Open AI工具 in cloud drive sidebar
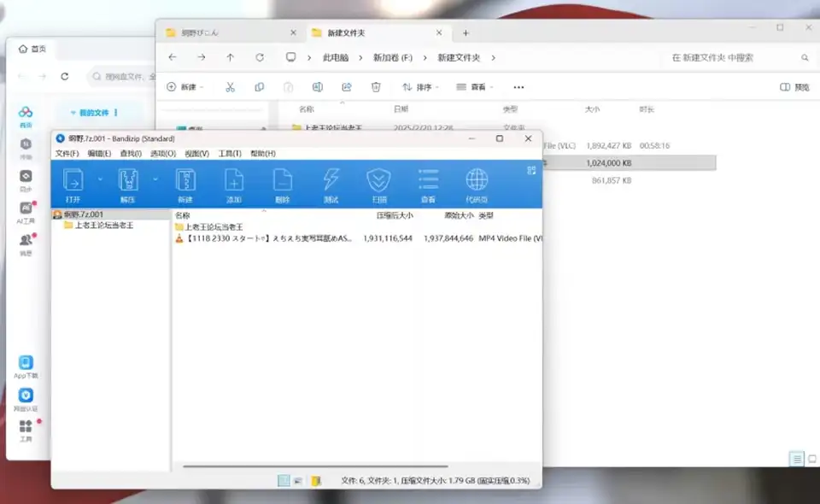 (x=26, y=213)
